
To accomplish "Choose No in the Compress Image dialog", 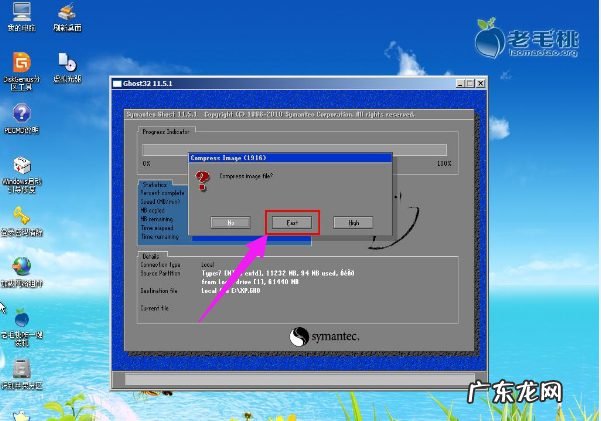I will pyautogui.click(x=230, y=222).
